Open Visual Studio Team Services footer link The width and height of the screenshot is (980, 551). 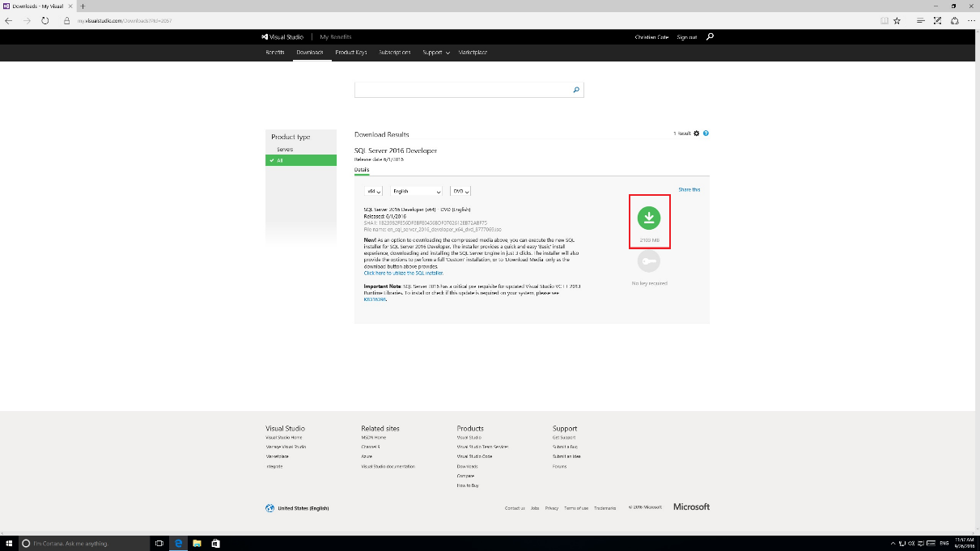coord(482,447)
